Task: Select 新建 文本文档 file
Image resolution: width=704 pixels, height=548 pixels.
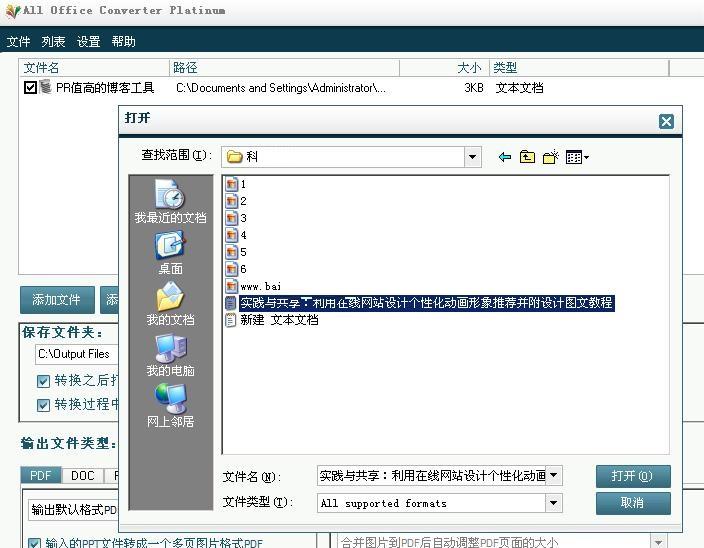Action: pyautogui.click(x=272, y=320)
